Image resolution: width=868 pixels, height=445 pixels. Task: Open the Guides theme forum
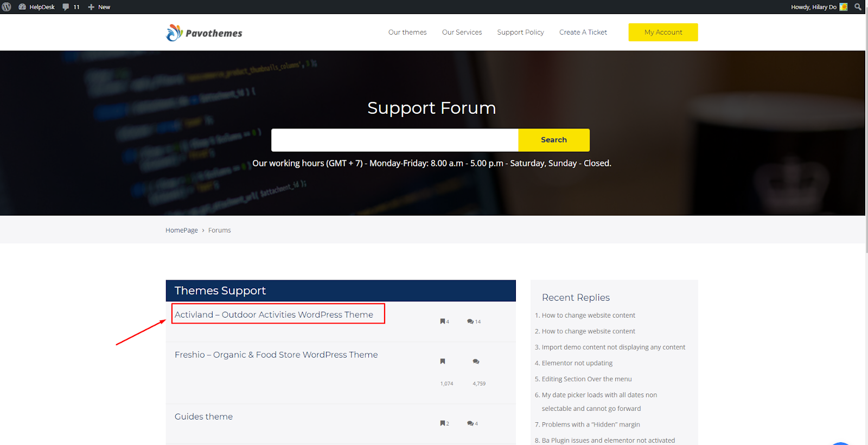pyautogui.click(x=203, y=416)
